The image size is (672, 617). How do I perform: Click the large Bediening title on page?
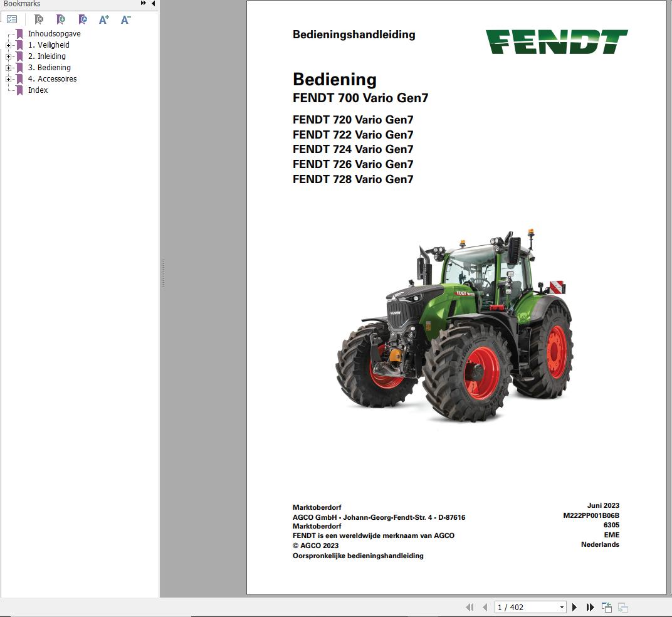point(334,80)
